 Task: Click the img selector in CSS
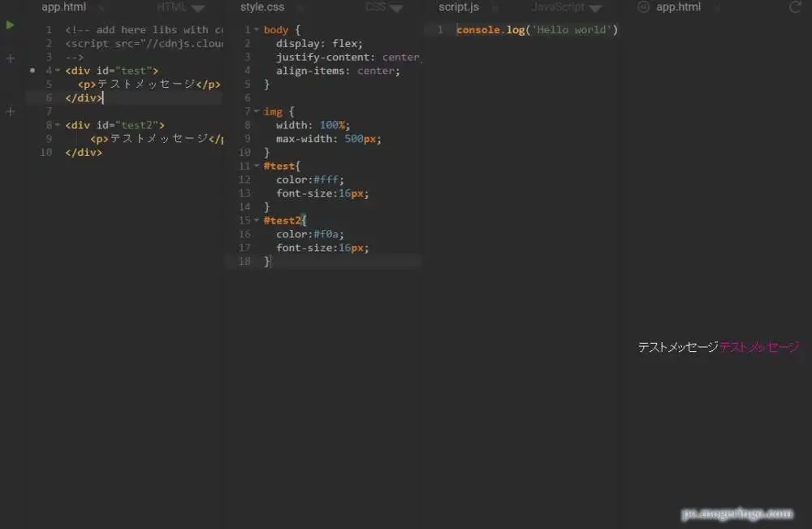273,112
